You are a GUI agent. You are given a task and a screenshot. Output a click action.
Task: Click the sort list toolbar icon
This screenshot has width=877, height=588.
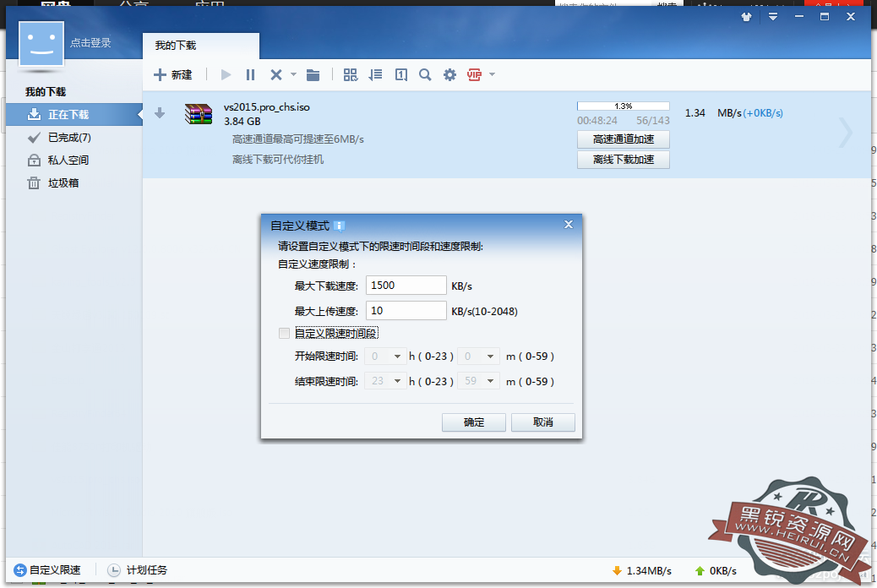(375, 75)
